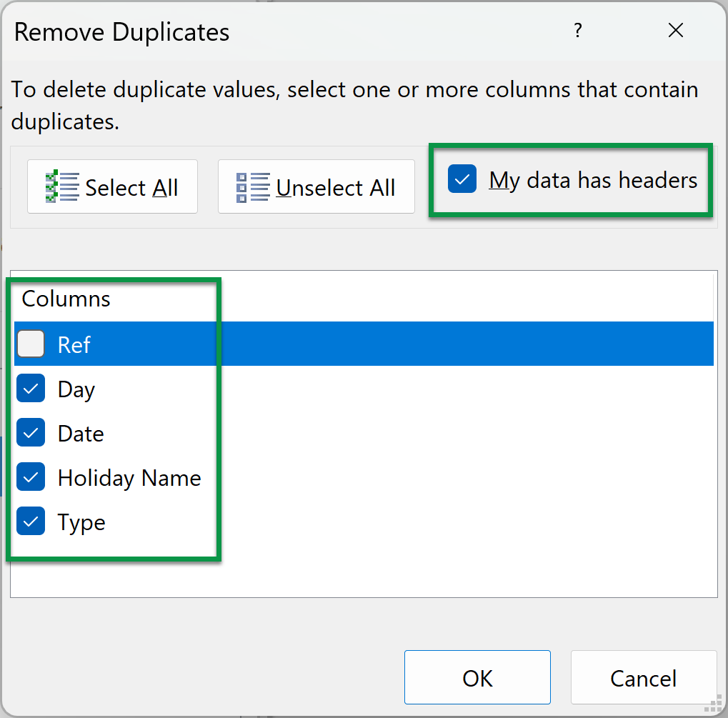728x718 pixels.
Task: Click the Holiday Name list item text
Action: tap(129, 478)
